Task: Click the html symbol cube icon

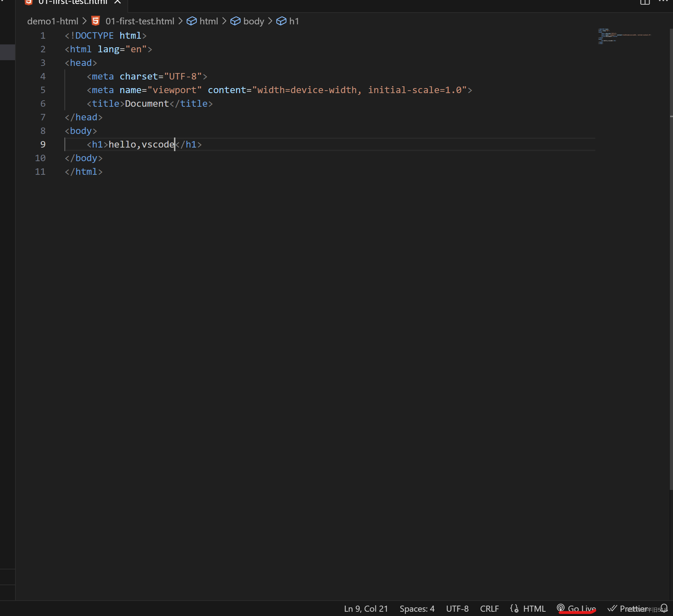Action: tap(192, 21)
